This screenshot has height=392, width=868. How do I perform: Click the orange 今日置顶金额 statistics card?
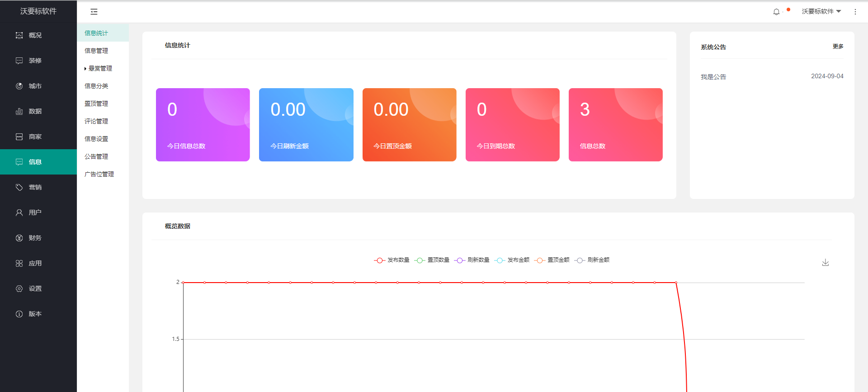409,125
